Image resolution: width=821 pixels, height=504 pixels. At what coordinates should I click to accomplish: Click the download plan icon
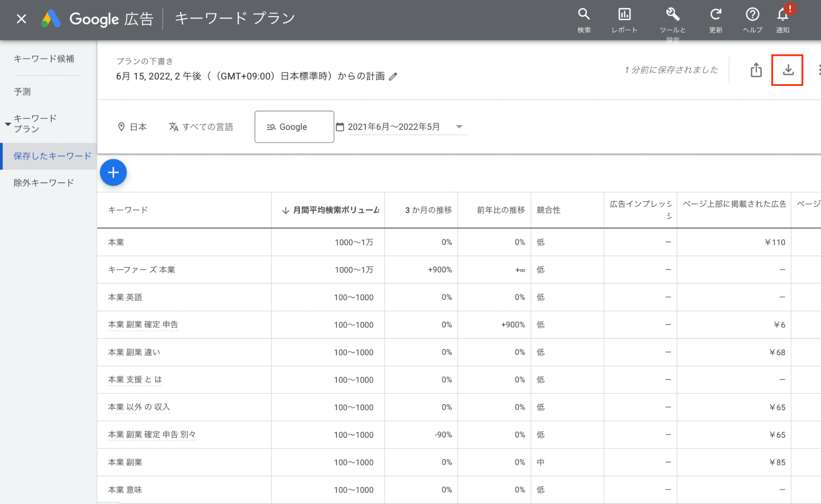coord(787,70)
